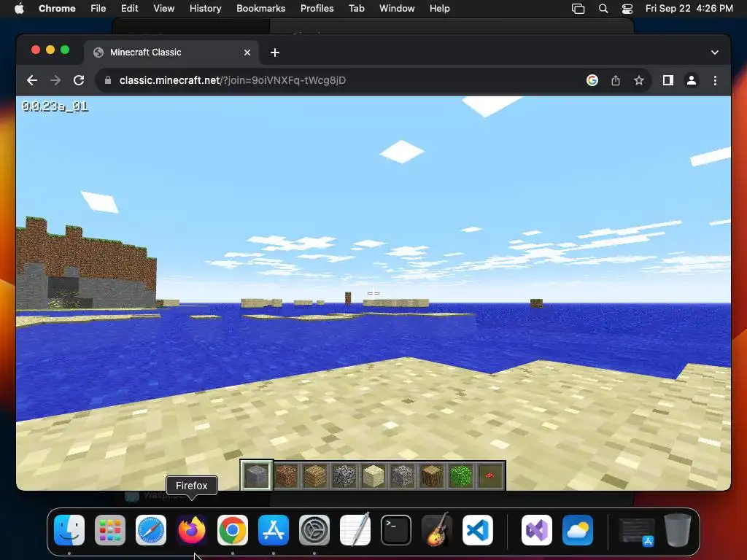The image size is (747, 560).
Task: Reload the Minecraft Classic page
Action: pos(79,80)
